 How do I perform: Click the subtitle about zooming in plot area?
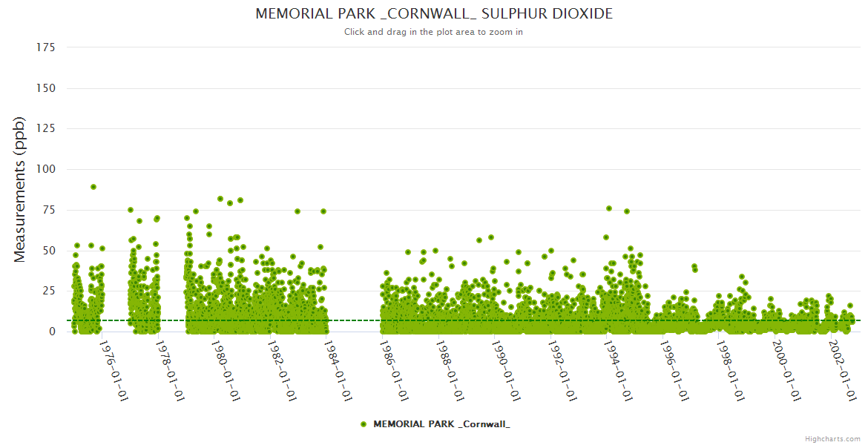coord(433,32)
